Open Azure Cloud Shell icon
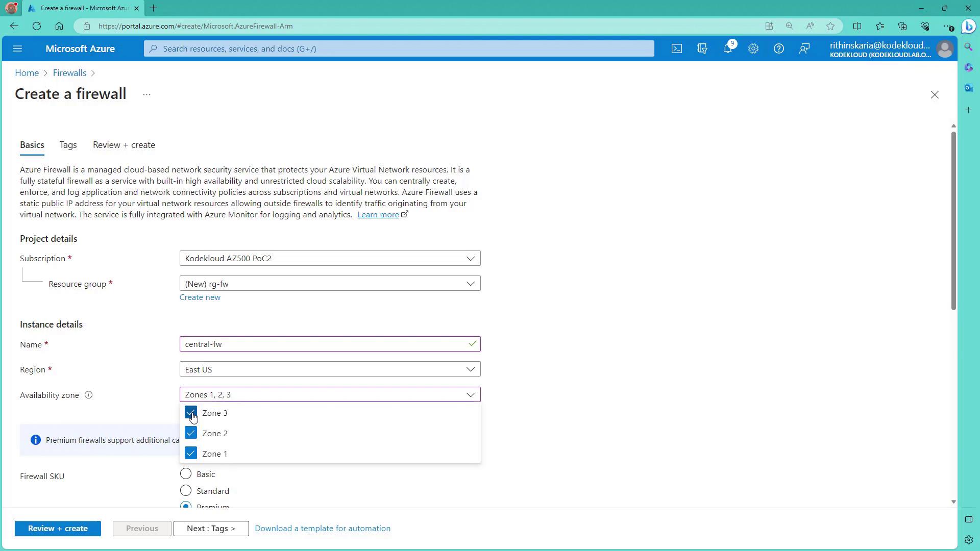 tap(676, 49)
